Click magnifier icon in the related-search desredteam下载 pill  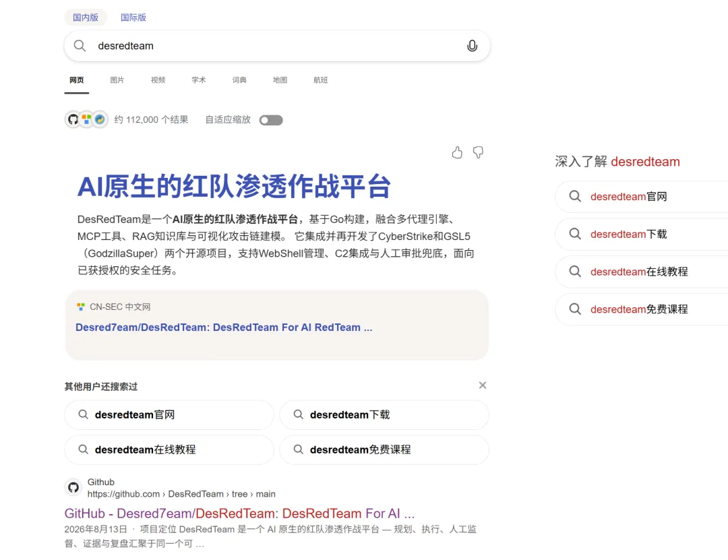coord(299,414)
